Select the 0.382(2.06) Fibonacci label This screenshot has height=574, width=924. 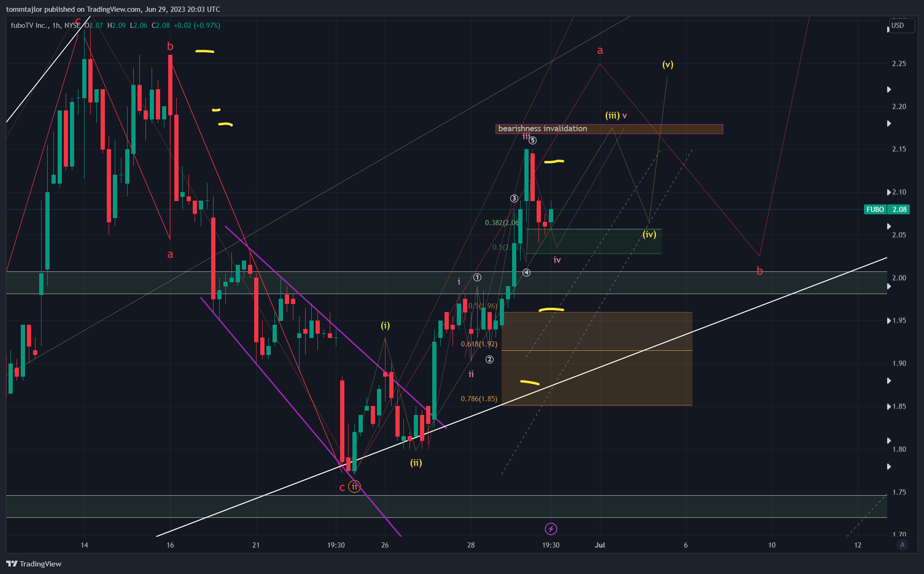click(502, 223)
